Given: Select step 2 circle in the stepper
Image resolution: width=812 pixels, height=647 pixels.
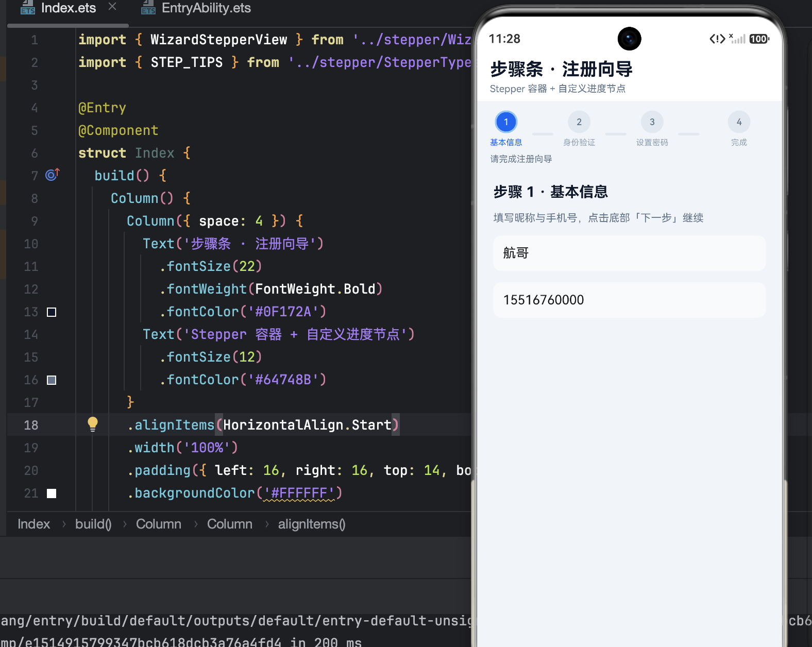Looking at the screenshot, I should 579,122.
